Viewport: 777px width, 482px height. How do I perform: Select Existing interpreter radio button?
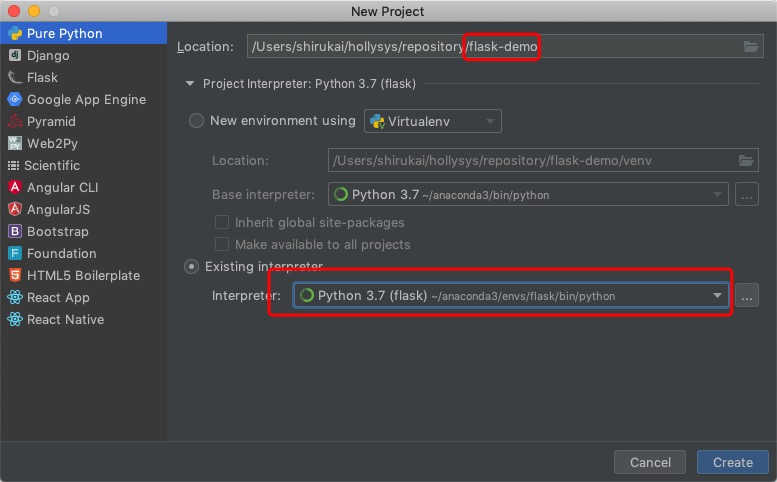click(191, 267)
